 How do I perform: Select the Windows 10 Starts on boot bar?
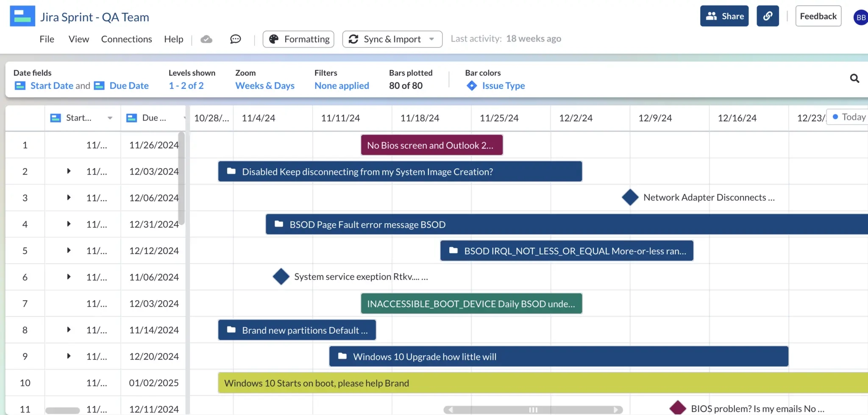click(x=316, y=383)
